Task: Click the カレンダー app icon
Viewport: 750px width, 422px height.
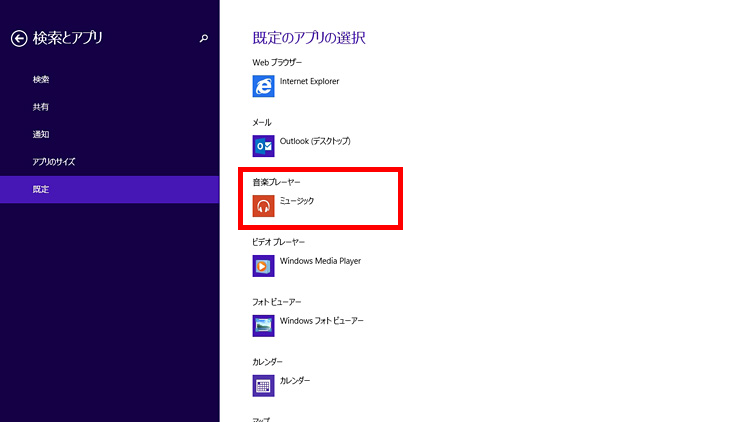Action: tap(264, 386)
